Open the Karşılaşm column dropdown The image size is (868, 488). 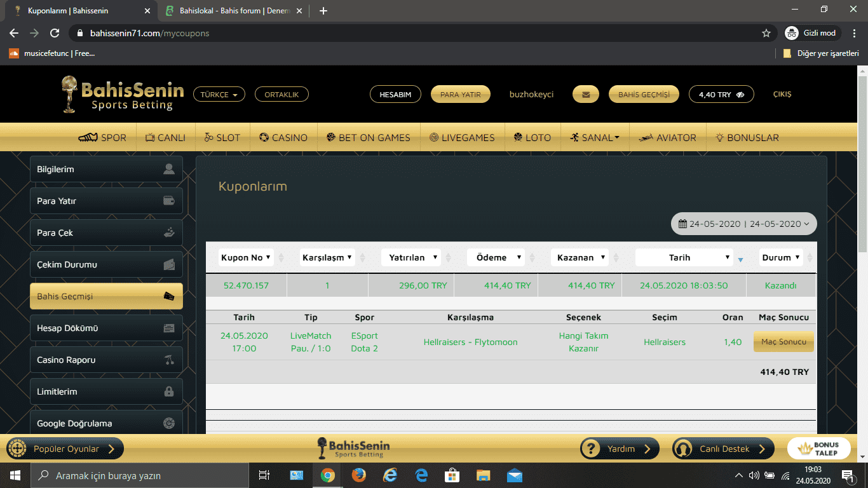click(x=327, y=257)
